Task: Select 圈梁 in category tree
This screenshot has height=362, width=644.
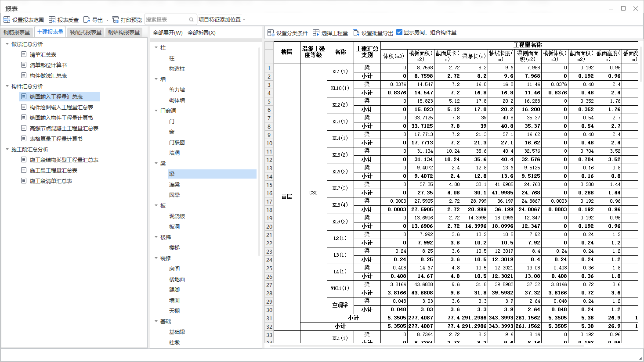Action: tap(174, 195)
